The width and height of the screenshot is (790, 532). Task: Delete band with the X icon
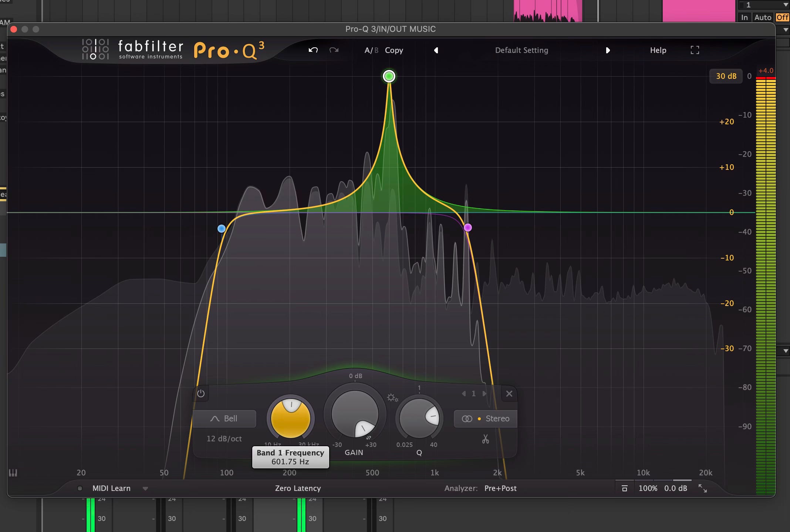[x=509, y=394]
